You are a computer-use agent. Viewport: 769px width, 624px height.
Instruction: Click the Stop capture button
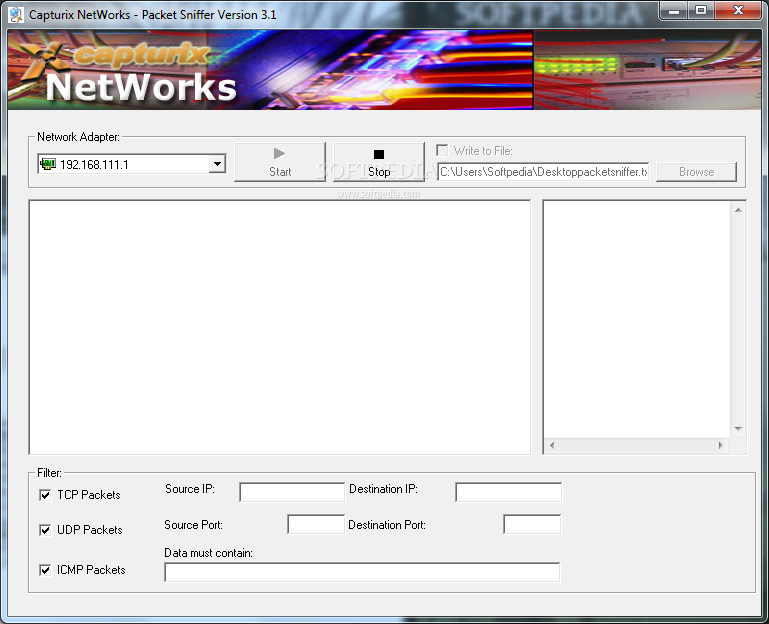(x=379, y=162)
